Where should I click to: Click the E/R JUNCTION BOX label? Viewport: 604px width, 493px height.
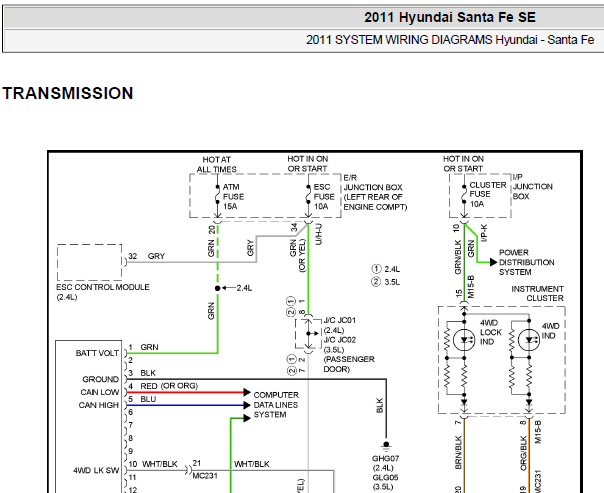point(375,192)
